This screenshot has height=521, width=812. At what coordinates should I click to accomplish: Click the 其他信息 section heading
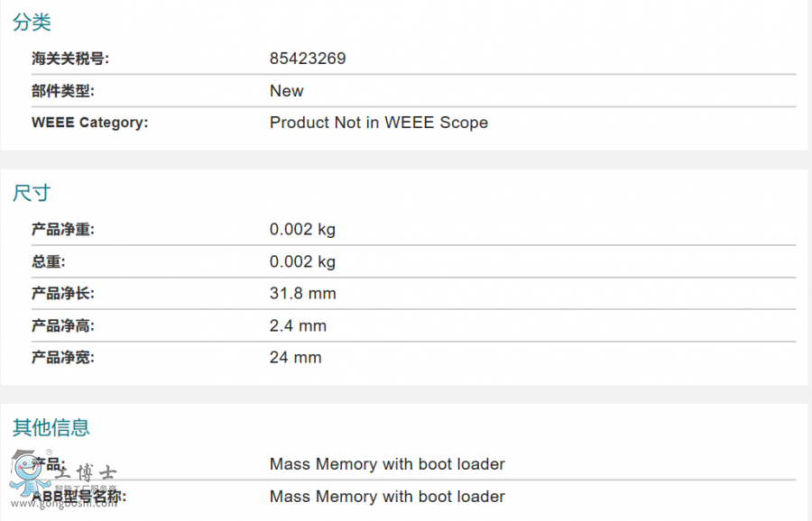point(51,427)
